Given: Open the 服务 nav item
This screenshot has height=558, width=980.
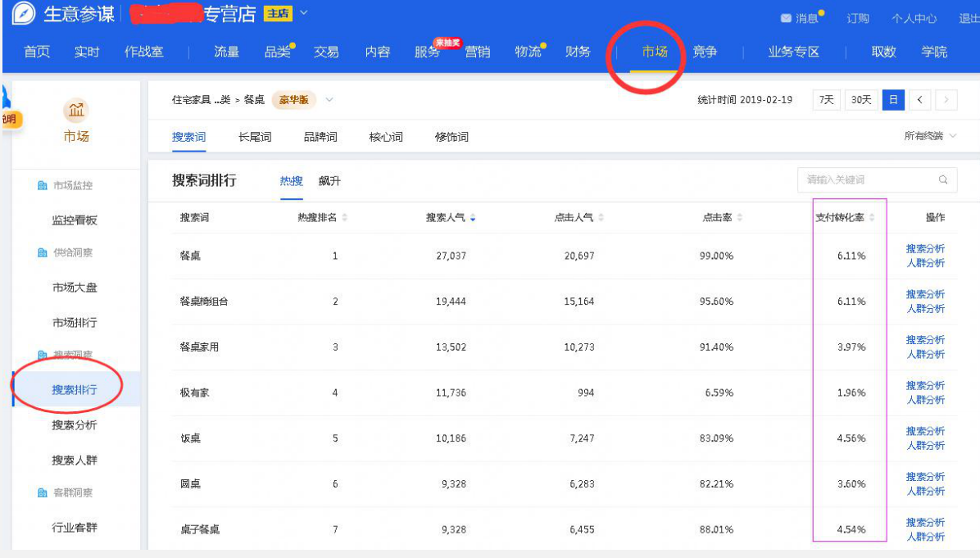Looking at the screenshot, I should (427, 52).
